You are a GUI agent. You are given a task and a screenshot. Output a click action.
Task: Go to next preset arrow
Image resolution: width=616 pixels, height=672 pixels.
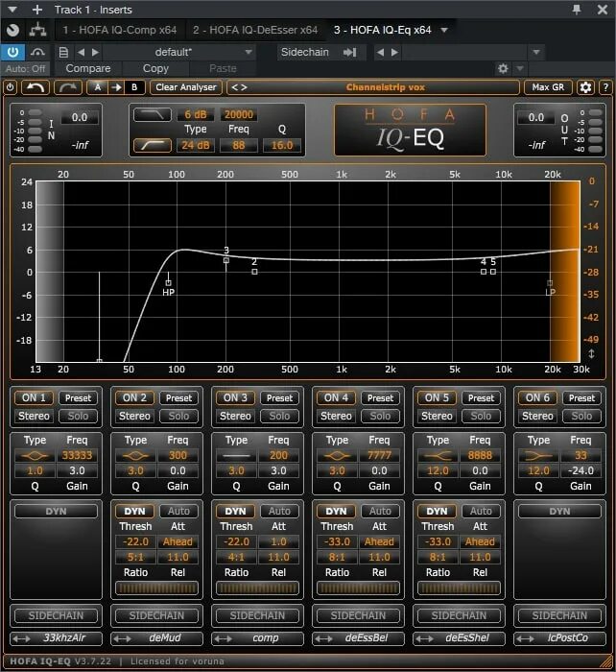pos(95,52)
